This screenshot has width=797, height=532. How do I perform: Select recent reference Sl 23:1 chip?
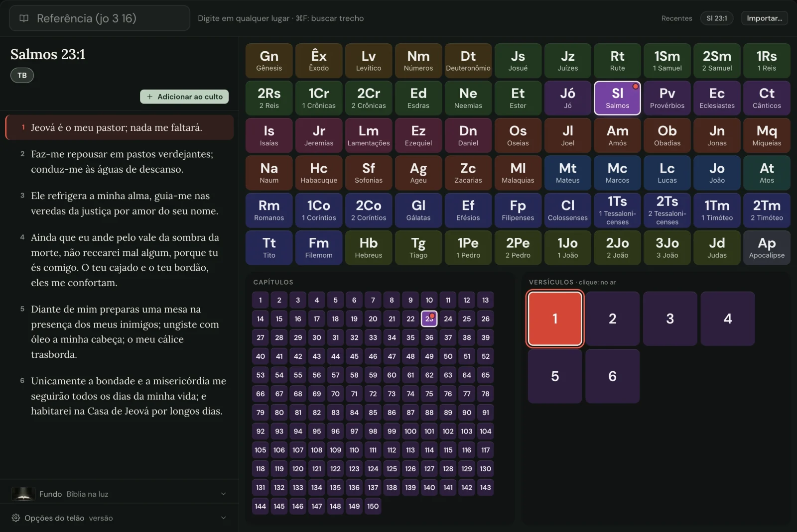click(x=716, y=18)
